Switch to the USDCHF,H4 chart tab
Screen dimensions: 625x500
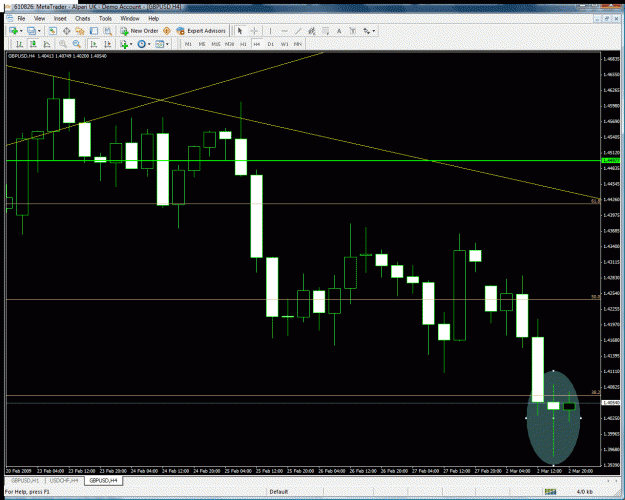(64, 480)
